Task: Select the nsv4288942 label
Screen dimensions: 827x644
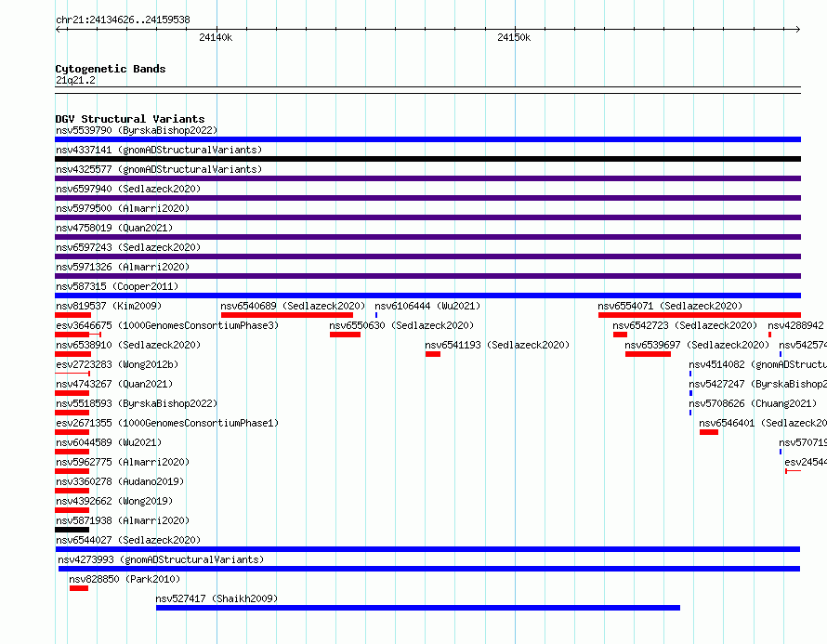Action: (x=795, y=325)
